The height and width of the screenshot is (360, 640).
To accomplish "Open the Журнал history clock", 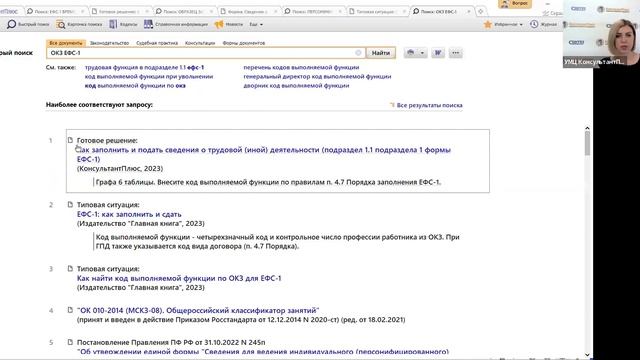I will tap(543, 24).
